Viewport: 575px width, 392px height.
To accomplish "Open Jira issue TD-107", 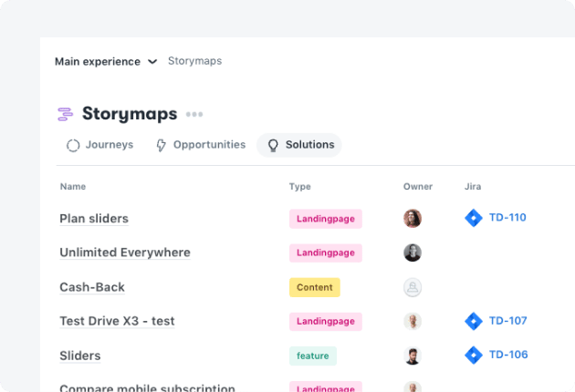I will (x=507, y=321).
